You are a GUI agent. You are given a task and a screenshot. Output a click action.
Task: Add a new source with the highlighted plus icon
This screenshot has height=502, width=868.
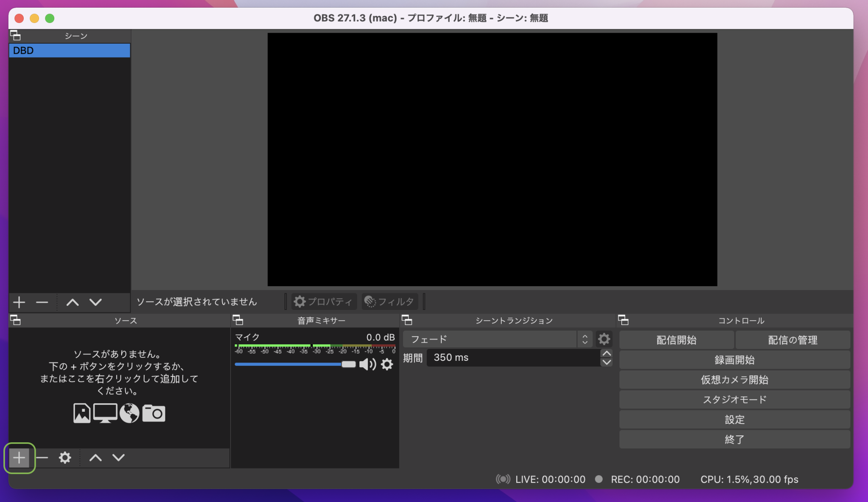pyautogui.click(x=19, y=457)
